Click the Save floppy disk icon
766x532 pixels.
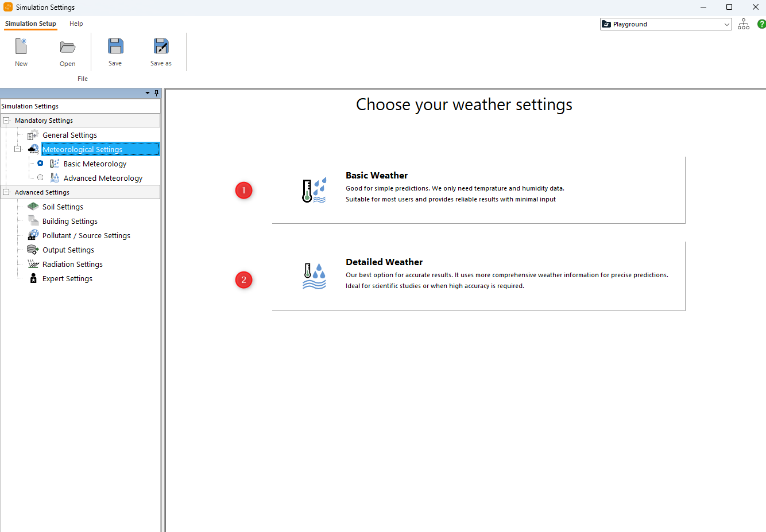pyautogui.click(x=115, y=46)
